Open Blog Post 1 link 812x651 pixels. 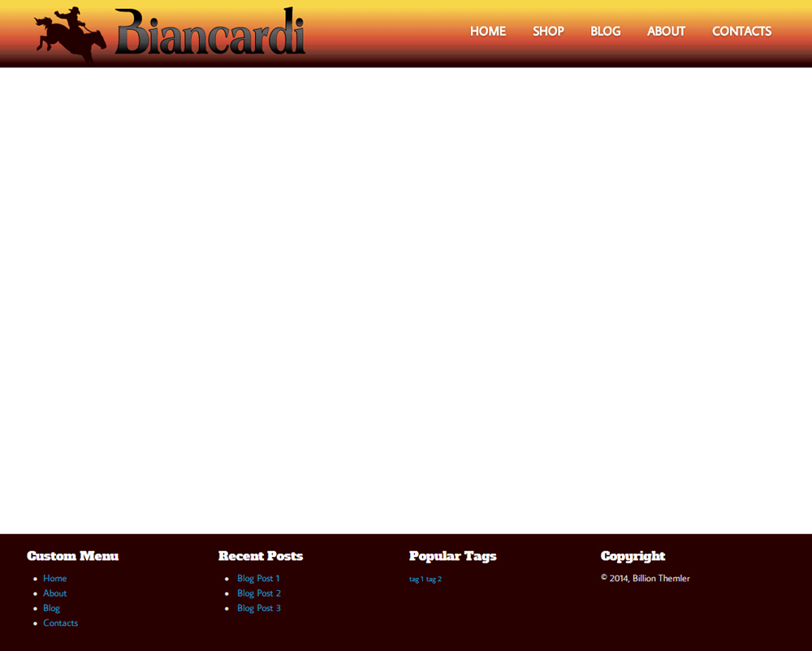(x=258, y=578)
